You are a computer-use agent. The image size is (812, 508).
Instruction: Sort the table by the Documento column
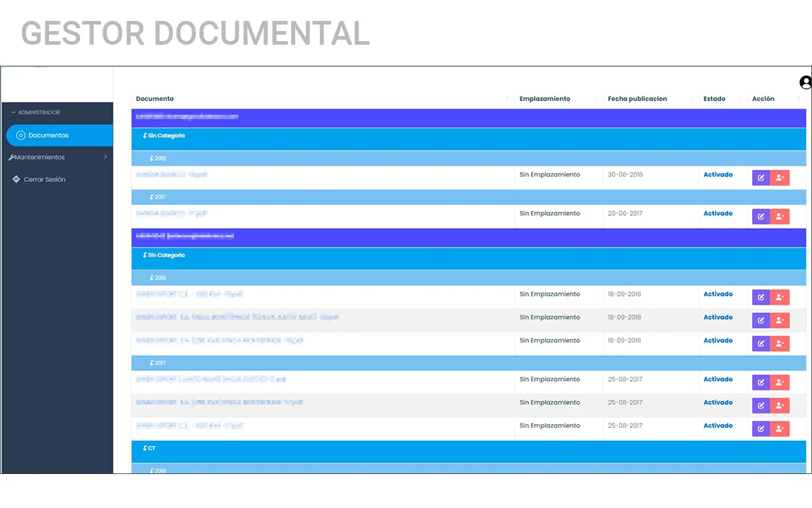323,99
